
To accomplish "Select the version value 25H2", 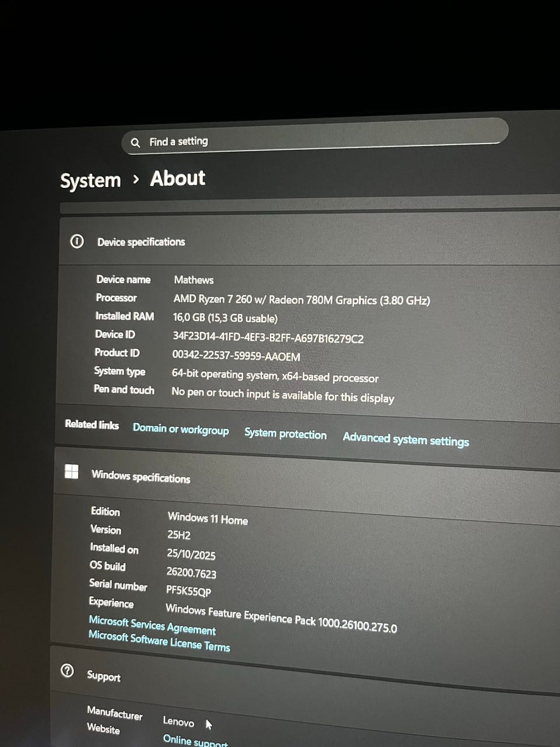I will [x=178, y=535].
